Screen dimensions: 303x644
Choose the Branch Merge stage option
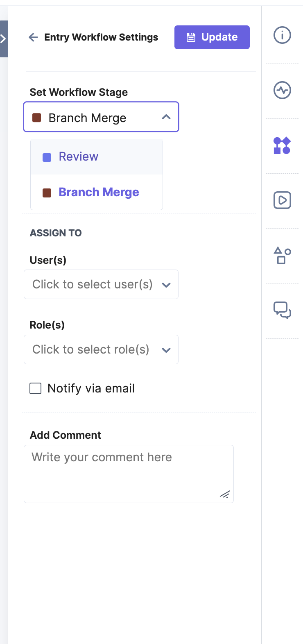pos(97,193)
